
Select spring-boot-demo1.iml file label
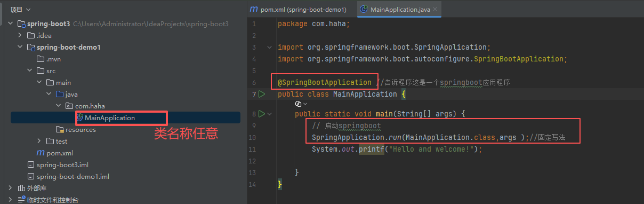[x=73, y=176]
